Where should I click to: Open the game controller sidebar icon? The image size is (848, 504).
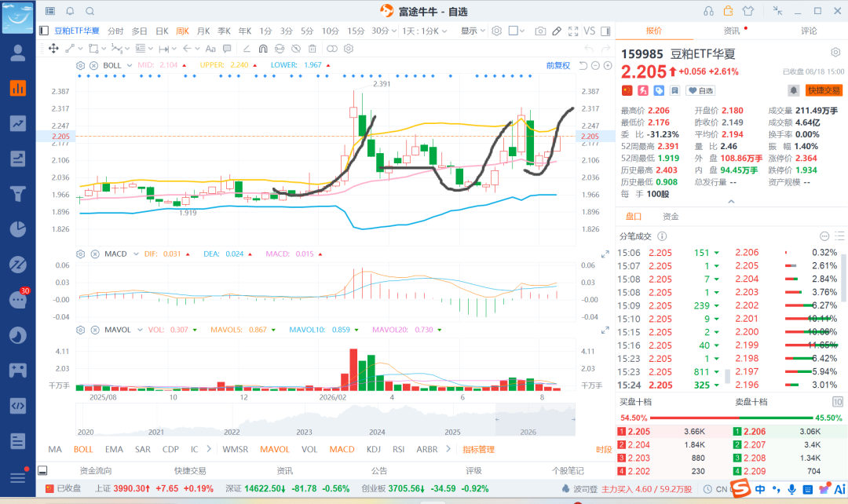click(18, 371)
